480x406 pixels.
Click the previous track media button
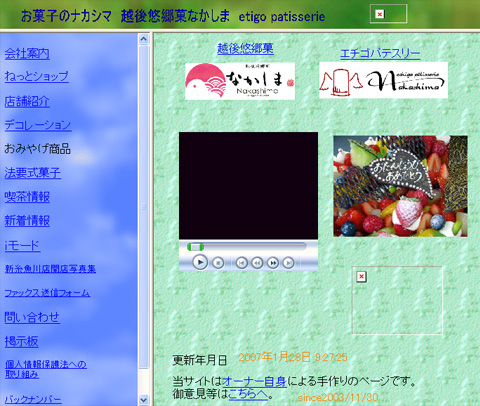click(242, 263)
